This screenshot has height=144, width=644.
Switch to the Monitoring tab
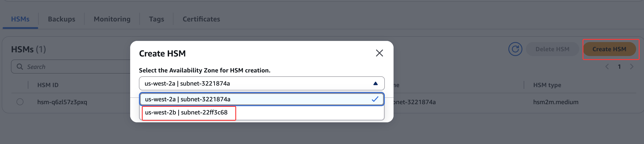pyautogui.click(x=112, y=19)
